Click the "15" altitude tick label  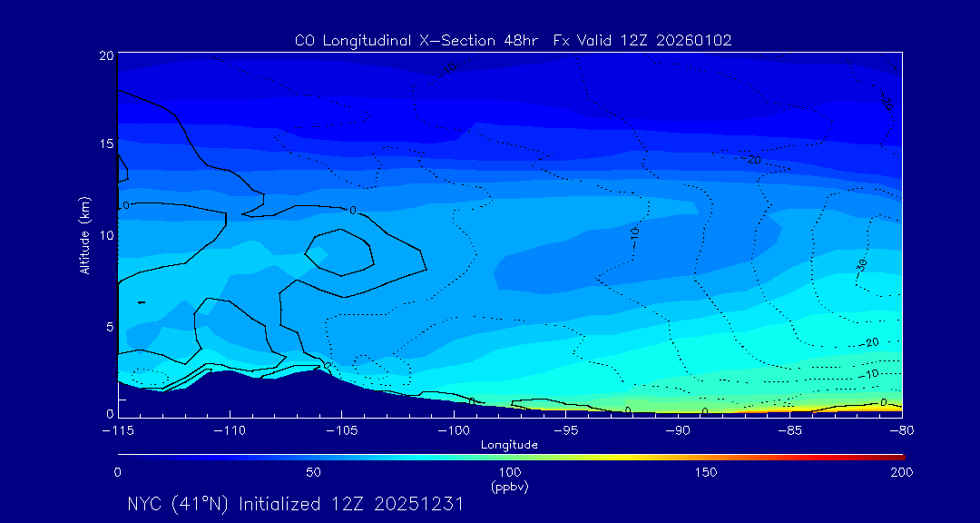105,144
